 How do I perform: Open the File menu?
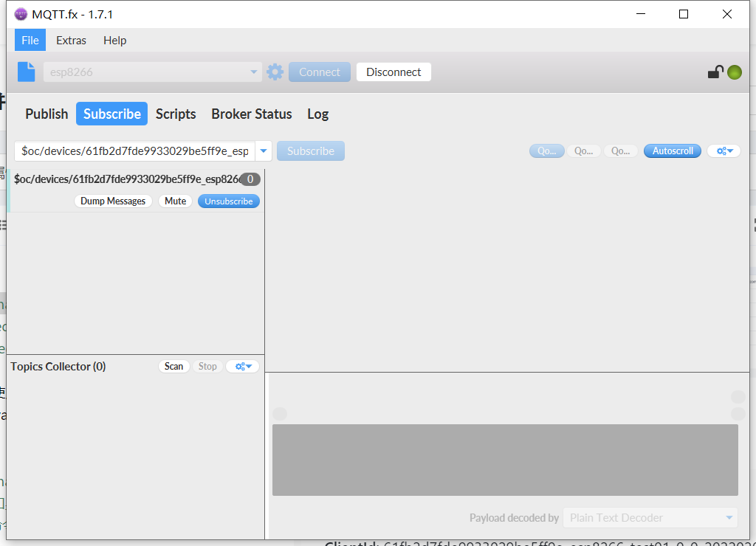point(30,40)
